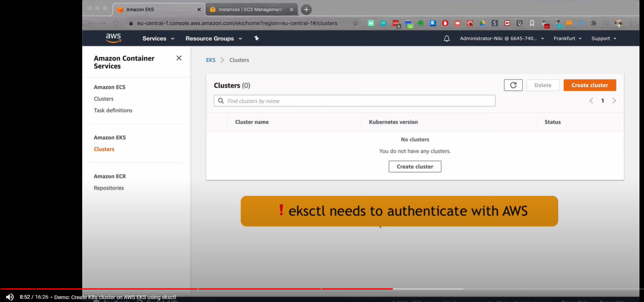Viewport: 644px width, 302px height.
Task: Seek the video progress bar
Action: click(x=322, y=289)
